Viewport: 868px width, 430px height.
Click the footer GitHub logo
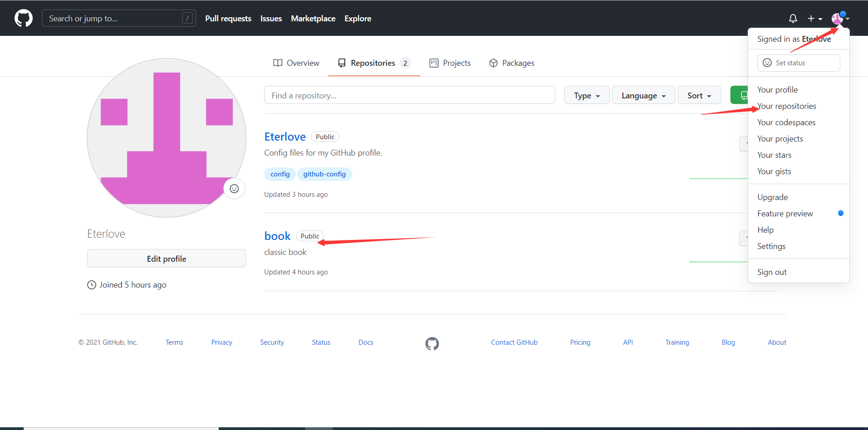[x=432, y=343]
